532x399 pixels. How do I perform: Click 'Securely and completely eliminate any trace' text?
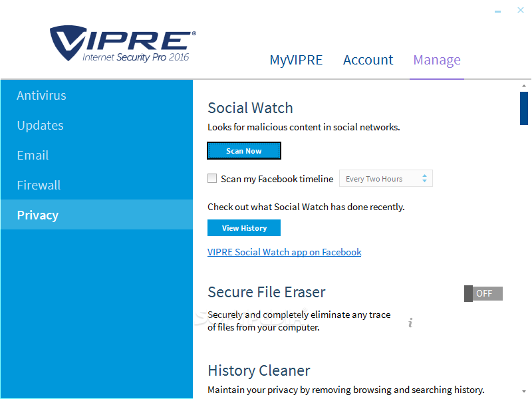pyautogui.click(x=299, y=315)
